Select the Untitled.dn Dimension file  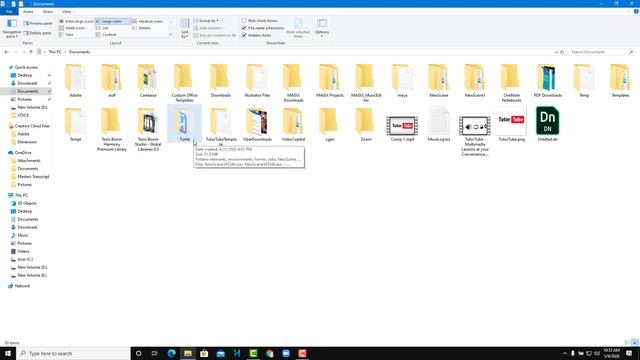point(547,124)
